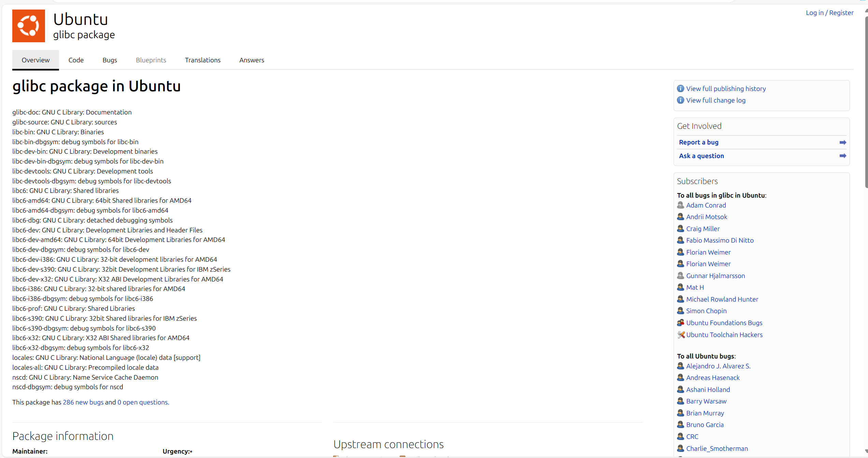Switch to the Bugs tab
The height and width of the screenshot is (458, 868).
(109, 60)
